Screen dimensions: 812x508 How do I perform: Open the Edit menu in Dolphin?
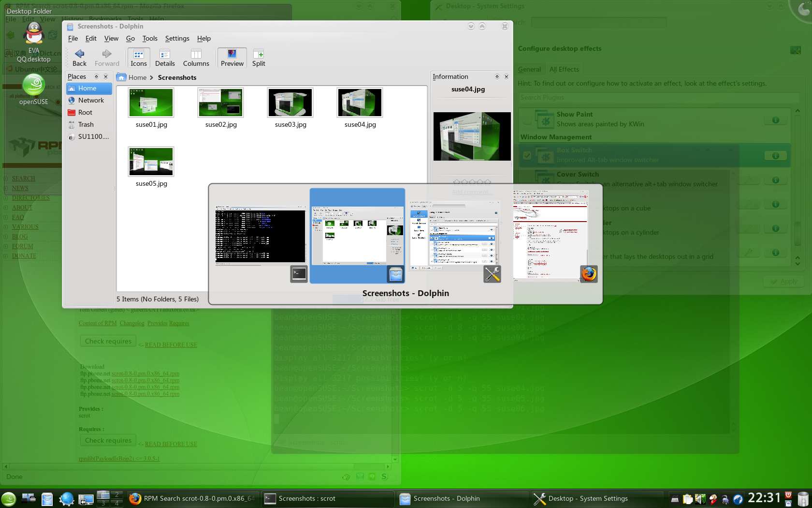tap(91, 38)
